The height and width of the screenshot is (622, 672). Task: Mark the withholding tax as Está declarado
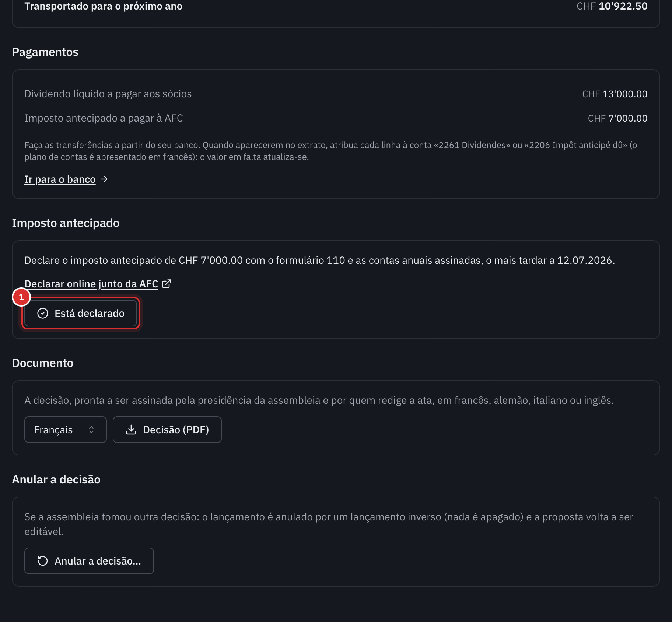pos(81,313)
